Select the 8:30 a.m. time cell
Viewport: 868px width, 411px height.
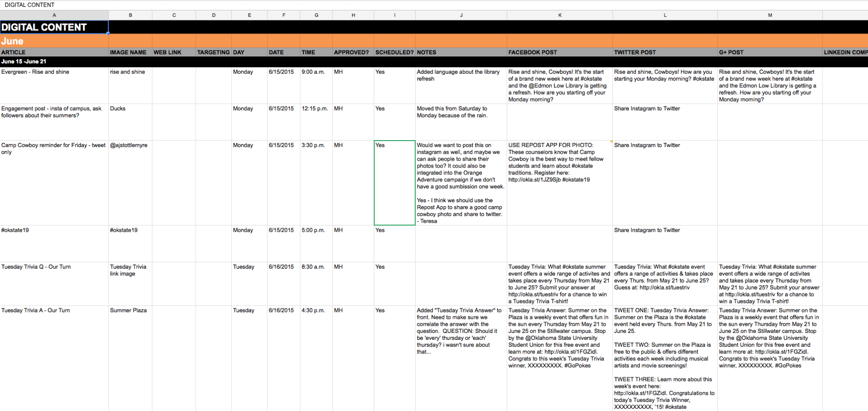coord(316,284)
